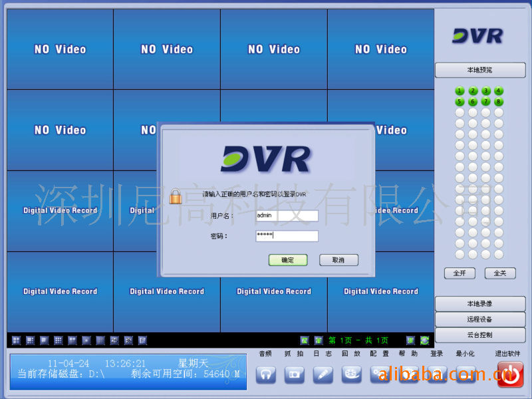Take a snapshot with the camera icon
The image size is (532, 399).
294,374
